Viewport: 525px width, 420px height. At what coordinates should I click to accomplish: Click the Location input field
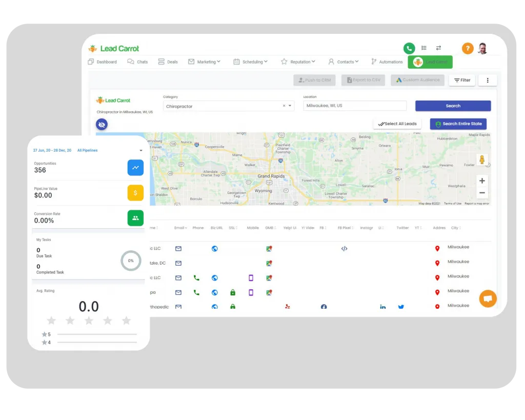tap(355, 106)
